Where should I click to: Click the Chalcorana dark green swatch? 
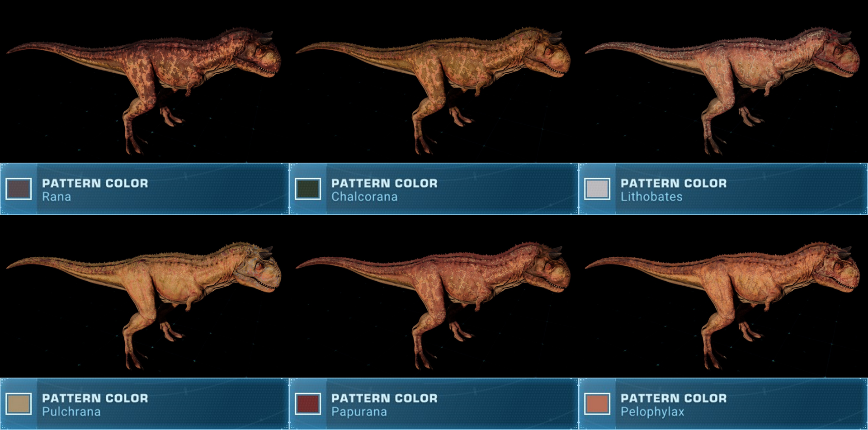click(x=308, y=189)
